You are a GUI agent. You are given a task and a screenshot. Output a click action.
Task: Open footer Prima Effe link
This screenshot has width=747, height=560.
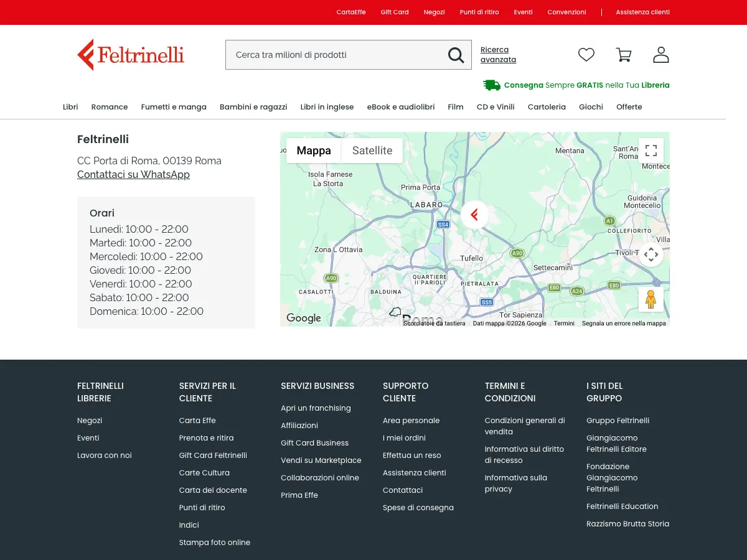[x=299, y=495]
